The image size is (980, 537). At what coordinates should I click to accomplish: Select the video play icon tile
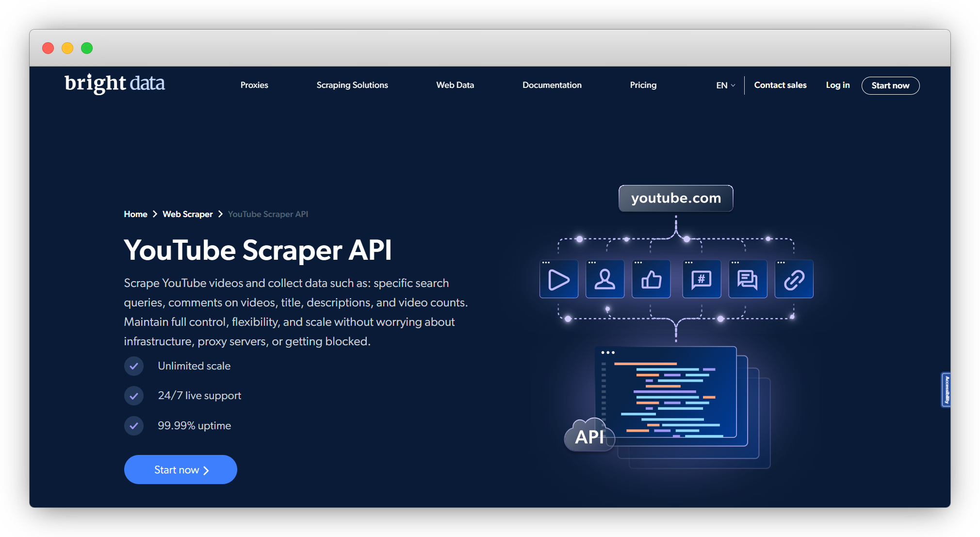559,279
